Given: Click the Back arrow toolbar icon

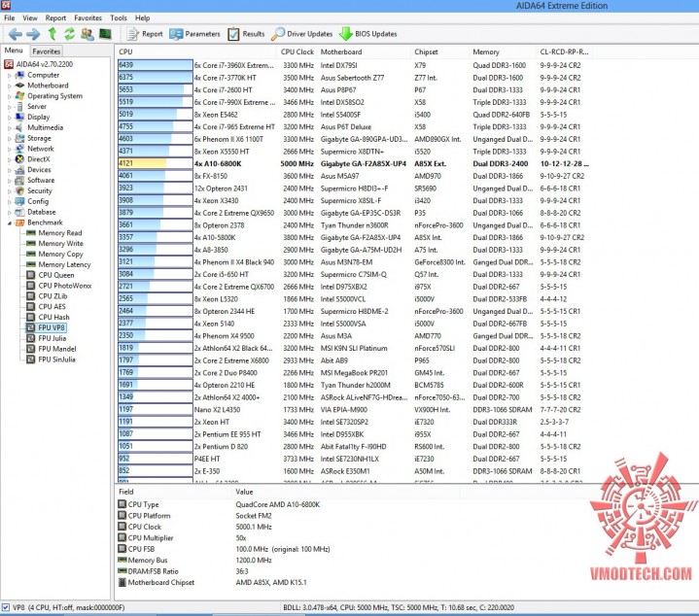Looking at the screenshot, I should (16, 34).
